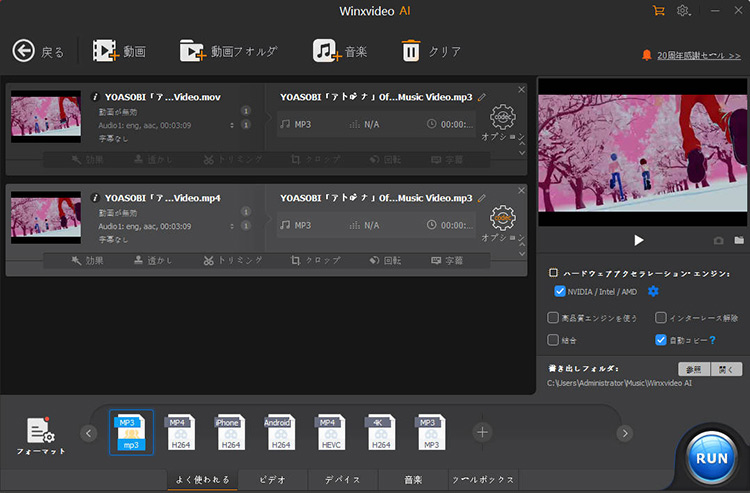Image resolution: width=750 pixels, height=493 pixels.
Task: Switch to the ツールボックス tab
Action: (x=483, y=480)
